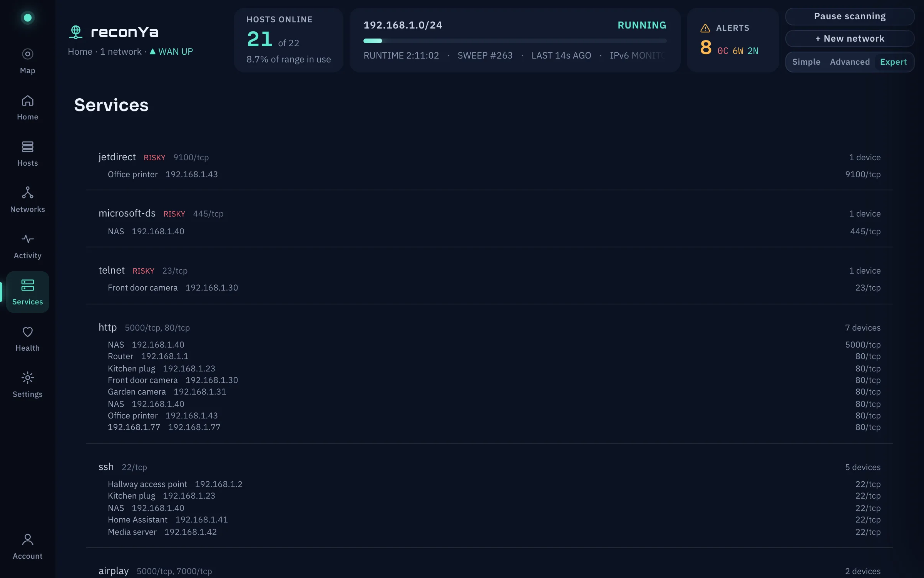This screenshot has height=578, width=924.
Task: Open the Networks section icon
Action: coord(27,193)
